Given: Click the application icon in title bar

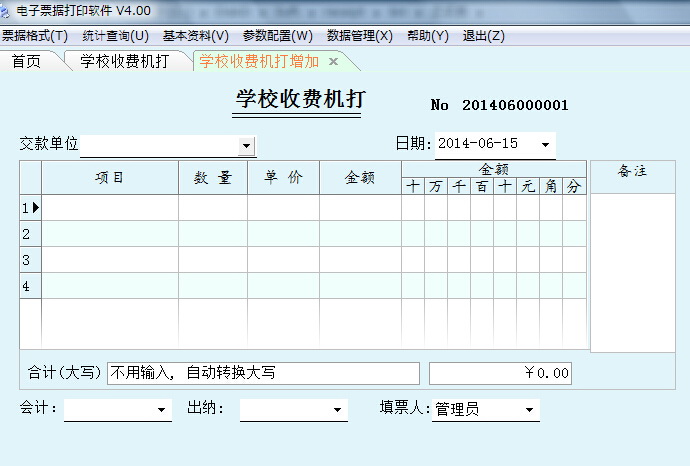Looking at the screenshot, I should (5, 11).
